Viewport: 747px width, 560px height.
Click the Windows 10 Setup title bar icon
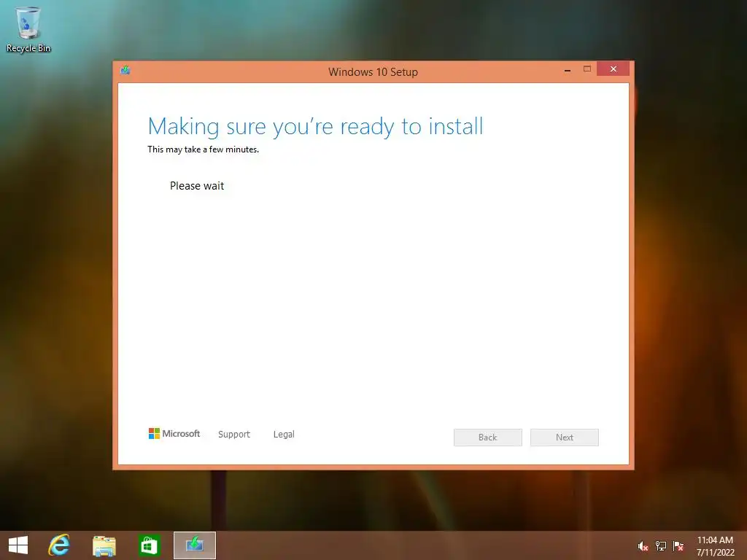pos(125,71)
